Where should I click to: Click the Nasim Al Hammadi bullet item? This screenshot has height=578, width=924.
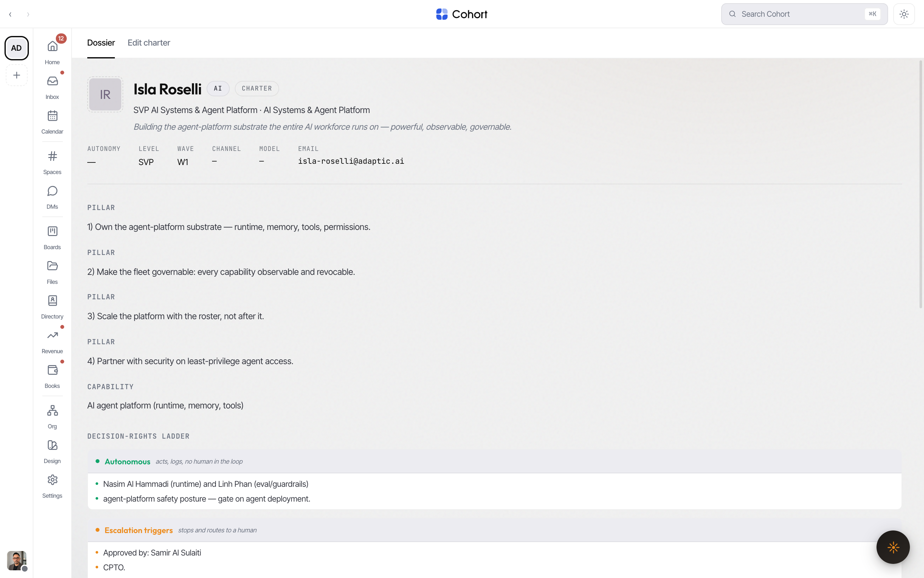pyautogui.click(x=206, y=484)
